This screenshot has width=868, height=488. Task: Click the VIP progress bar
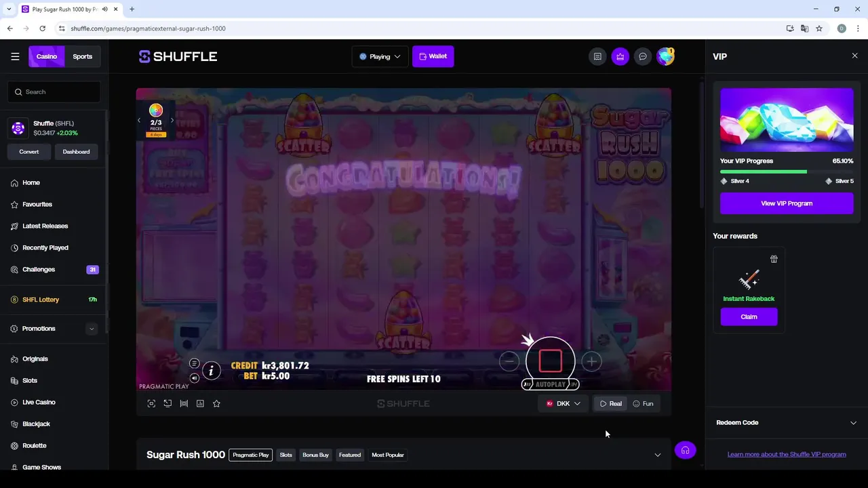(x=787, y=171)
